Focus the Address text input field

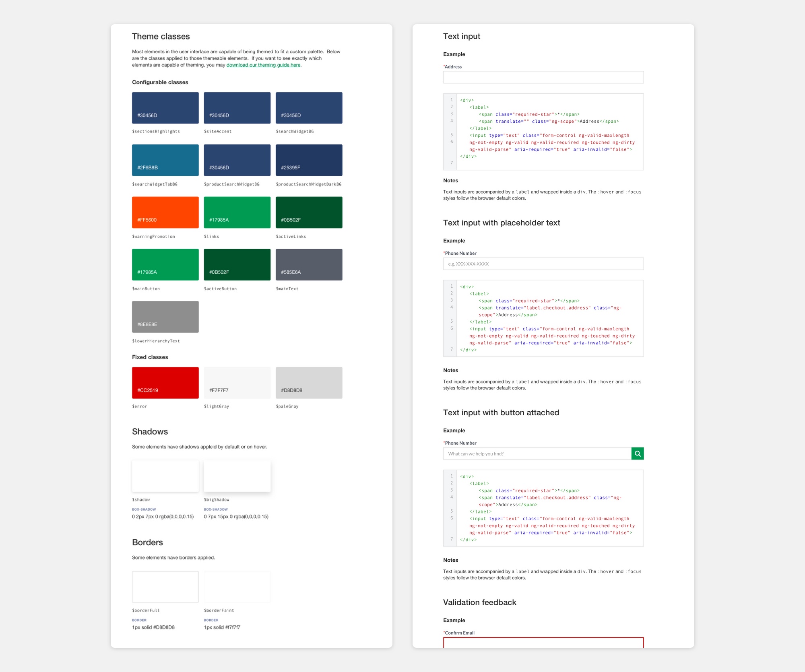point(543,77)
